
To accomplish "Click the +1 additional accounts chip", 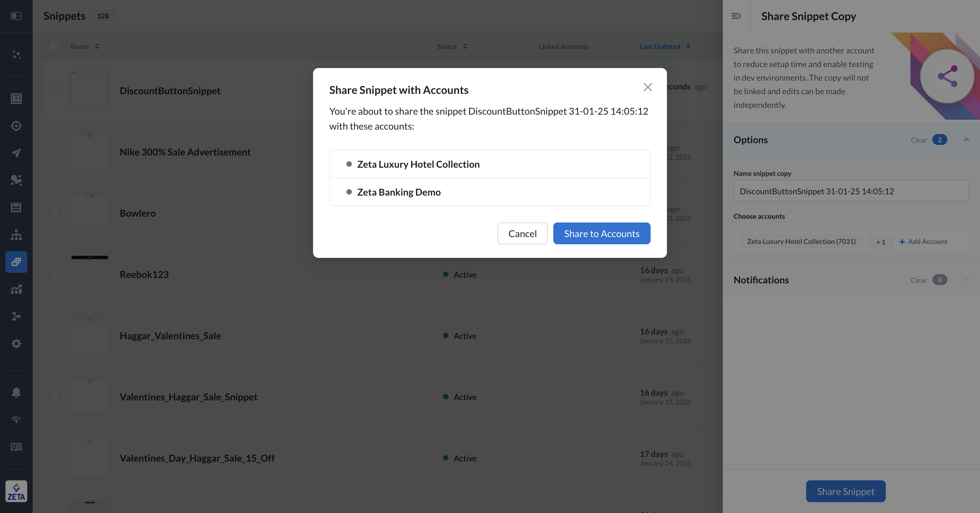I will [881, 242].
